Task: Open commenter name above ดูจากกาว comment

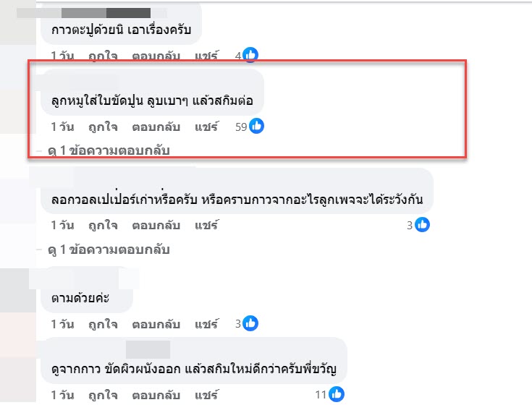Action: (148, 349)
